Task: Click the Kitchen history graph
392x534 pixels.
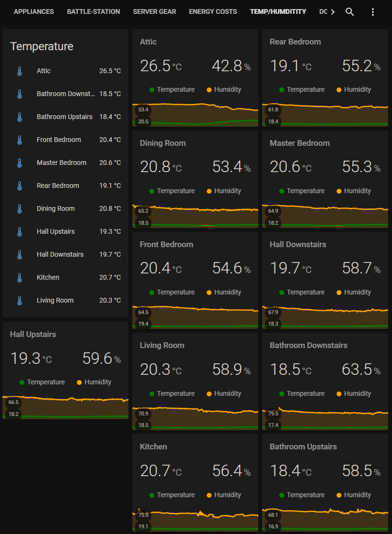Action: tap(195, 520)
